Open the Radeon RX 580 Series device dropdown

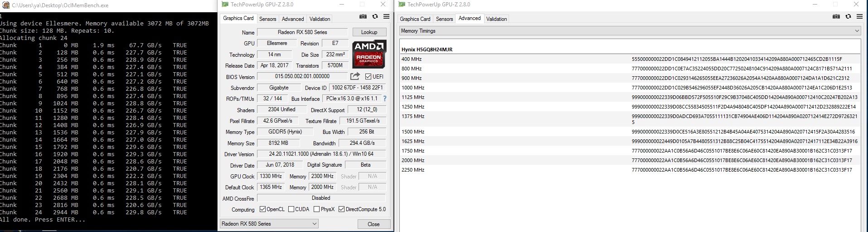pyautogui.click(x=269, y=224)
